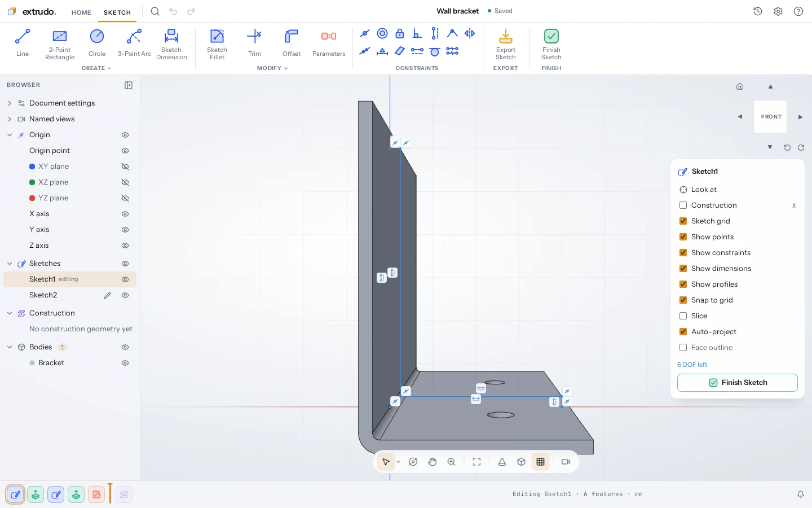Collapse the Bodies group
The image size is (812, 508).
(10, 347)
